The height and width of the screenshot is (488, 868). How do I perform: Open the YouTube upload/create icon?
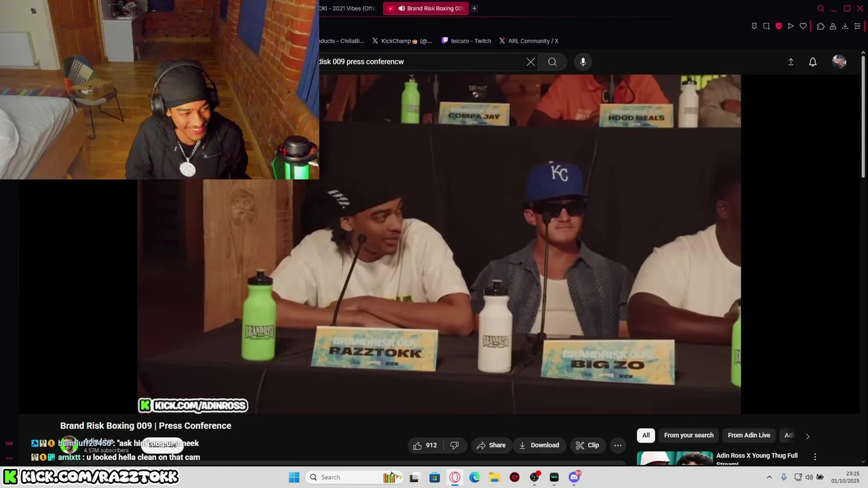pos(791,62)
